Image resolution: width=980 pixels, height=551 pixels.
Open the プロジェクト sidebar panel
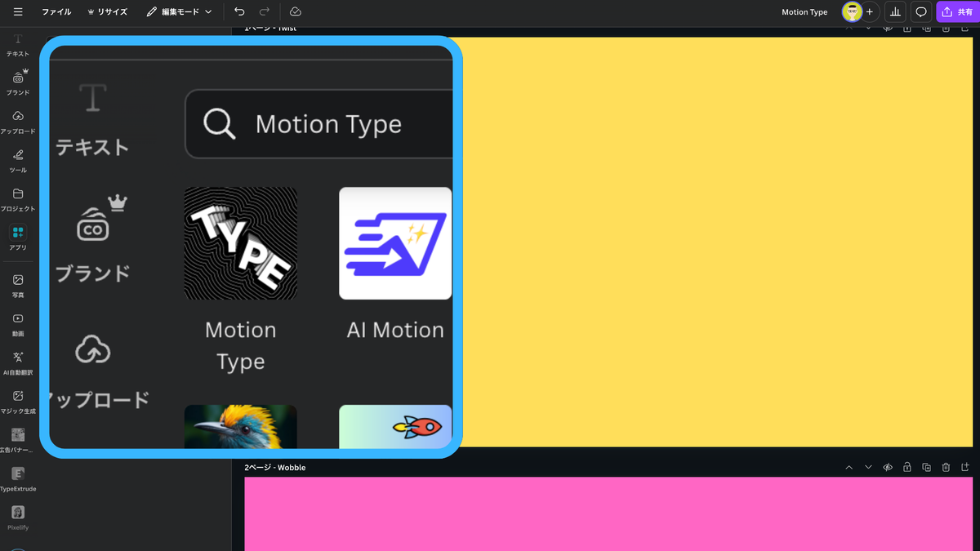tap(18, 200)
